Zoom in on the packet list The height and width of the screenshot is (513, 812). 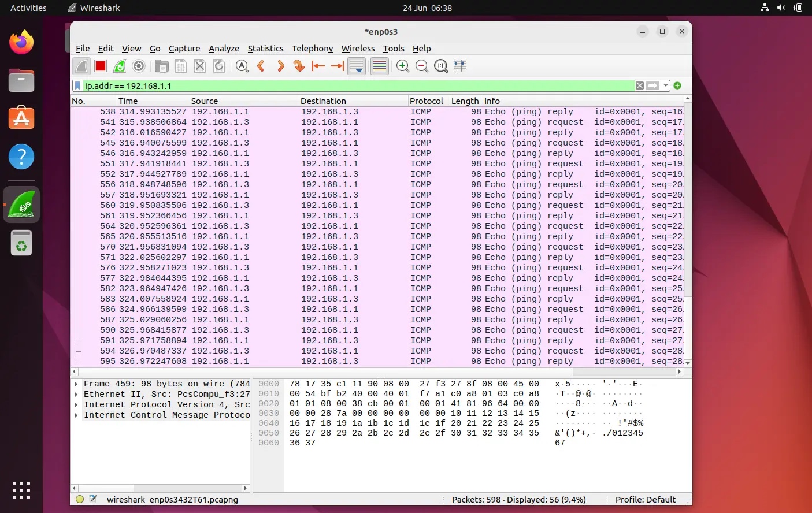[x=402, y=66]
